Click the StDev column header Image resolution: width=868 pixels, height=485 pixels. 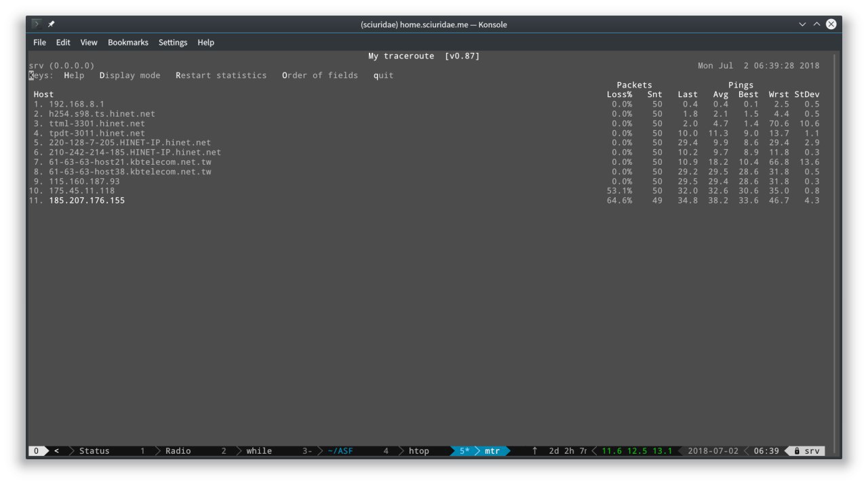tap(807, 94)
